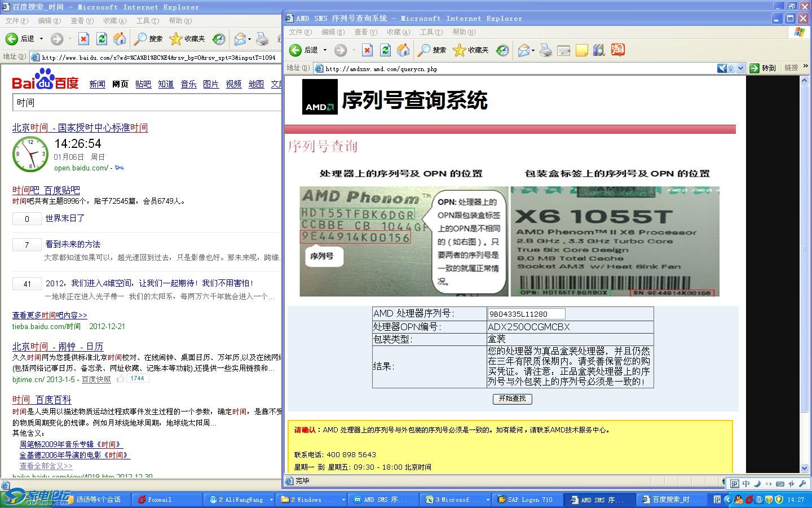Image resolution: width=812 pixels, height=508 pixels.
Task: Open the Taobao (淘) toolbar icon
Action: tap(618, 50)
